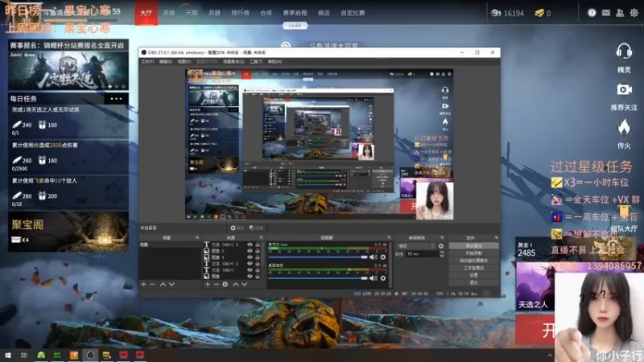Pop out the 来源 dock panel
The width and height of the screenshot is (644, 362).
click(261, 237)
